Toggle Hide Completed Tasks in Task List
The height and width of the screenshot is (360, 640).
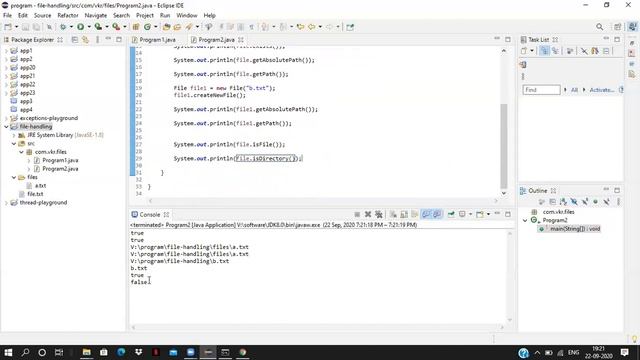(x=584, y=51)
